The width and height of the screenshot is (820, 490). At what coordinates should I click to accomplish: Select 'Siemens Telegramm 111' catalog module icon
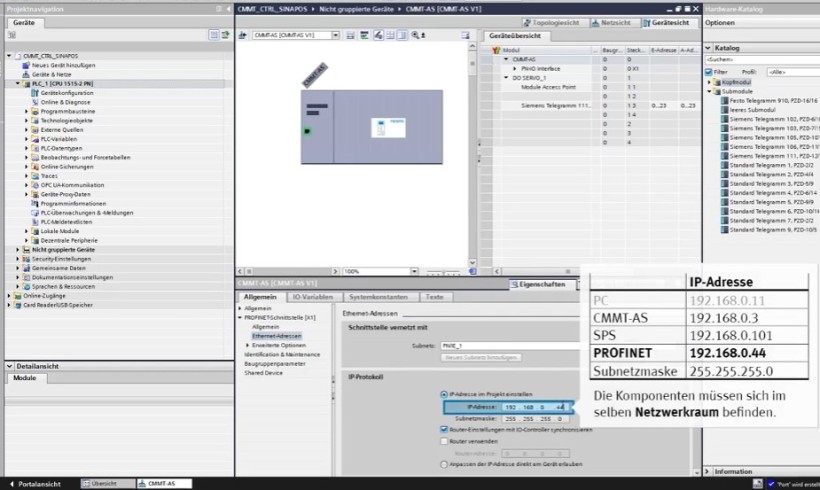click(725, 156)
